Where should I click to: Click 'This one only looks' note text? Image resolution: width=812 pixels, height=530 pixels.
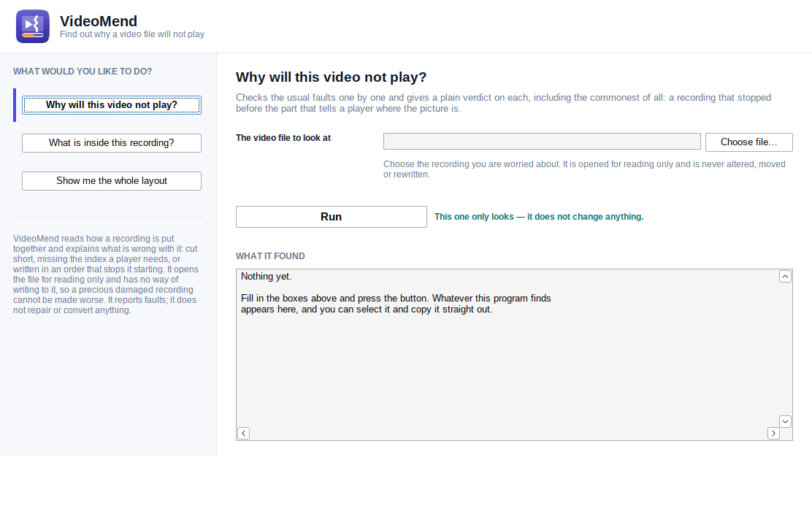[x=539, y=217]
